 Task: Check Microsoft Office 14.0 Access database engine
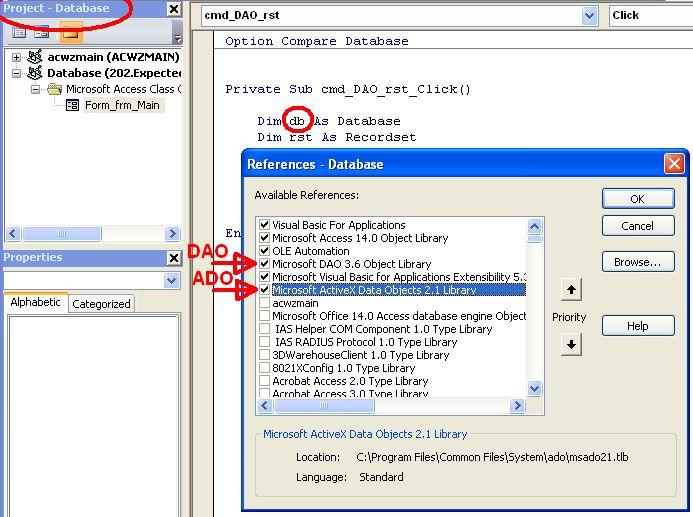pyautogui.click(x=264, y=316)
